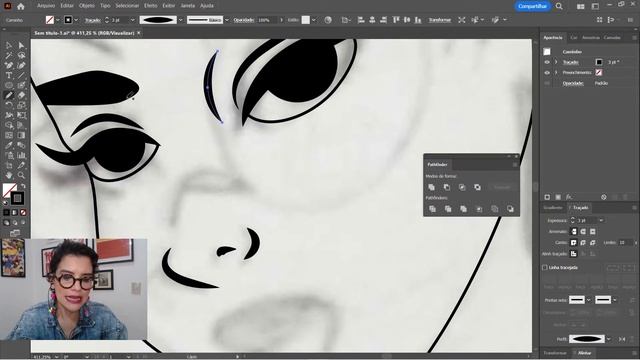
Task: Click Exclude icon in Pathfinder panel
Action: coord(478,187)
